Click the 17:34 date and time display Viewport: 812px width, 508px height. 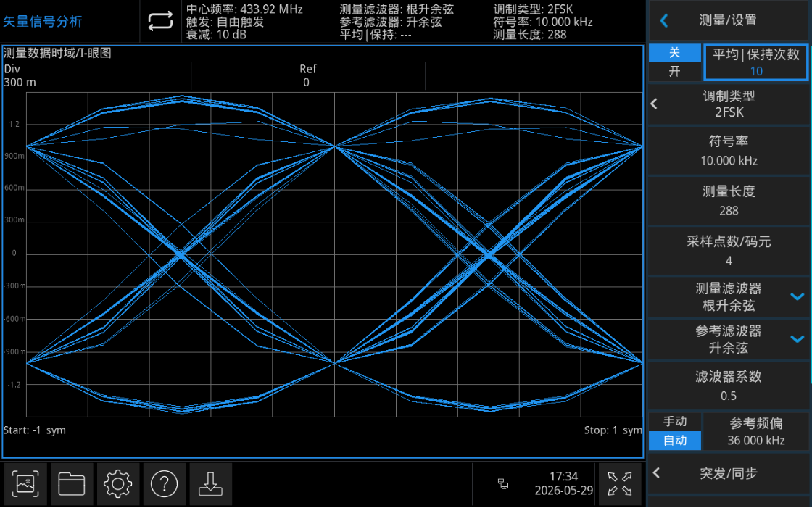[x=563, y=483]
